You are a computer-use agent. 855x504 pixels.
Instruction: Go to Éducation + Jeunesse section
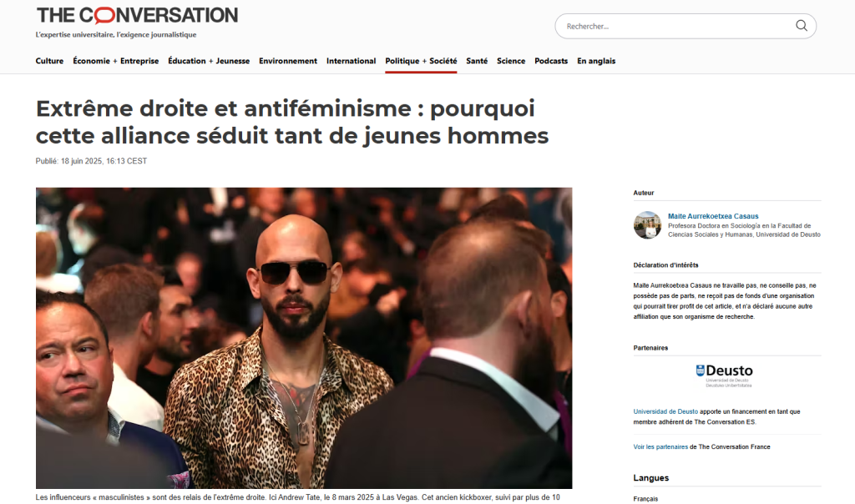click(x=209, y=61)
